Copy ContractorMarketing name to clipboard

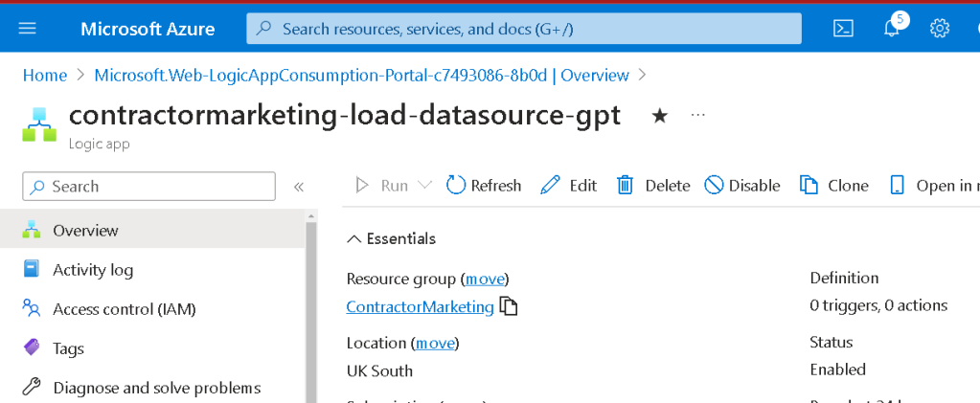click(x=509, y=306)
